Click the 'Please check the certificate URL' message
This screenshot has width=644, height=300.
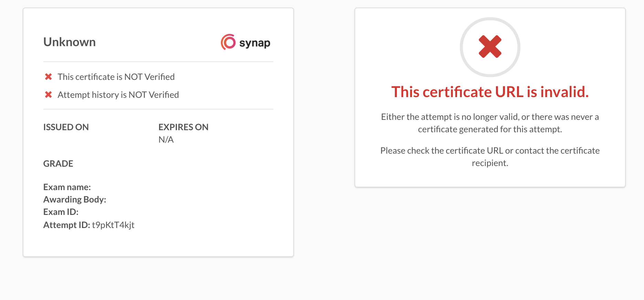(490, 157)
